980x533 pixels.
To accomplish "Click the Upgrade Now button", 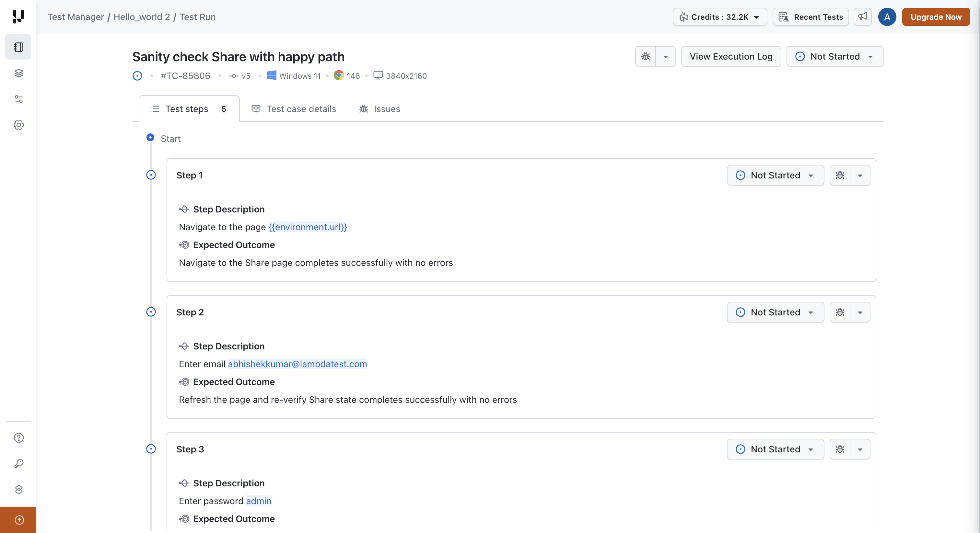I will pos(936,17).
